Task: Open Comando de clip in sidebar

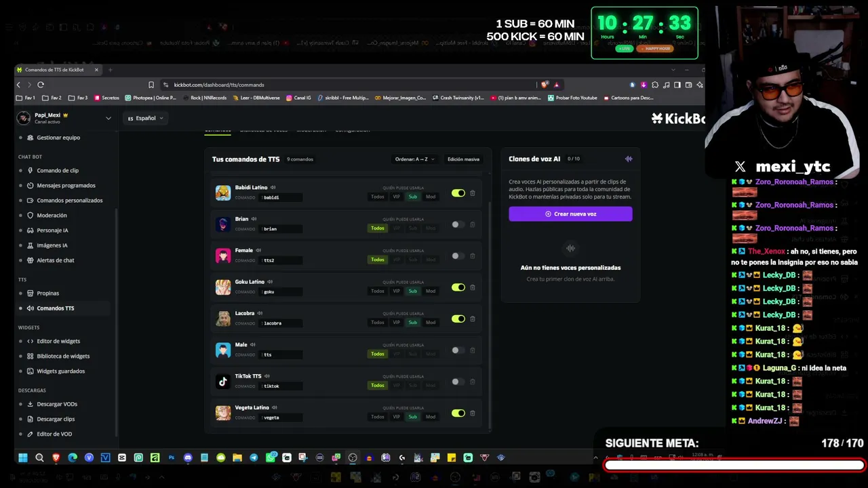Action: coord(58,170)
